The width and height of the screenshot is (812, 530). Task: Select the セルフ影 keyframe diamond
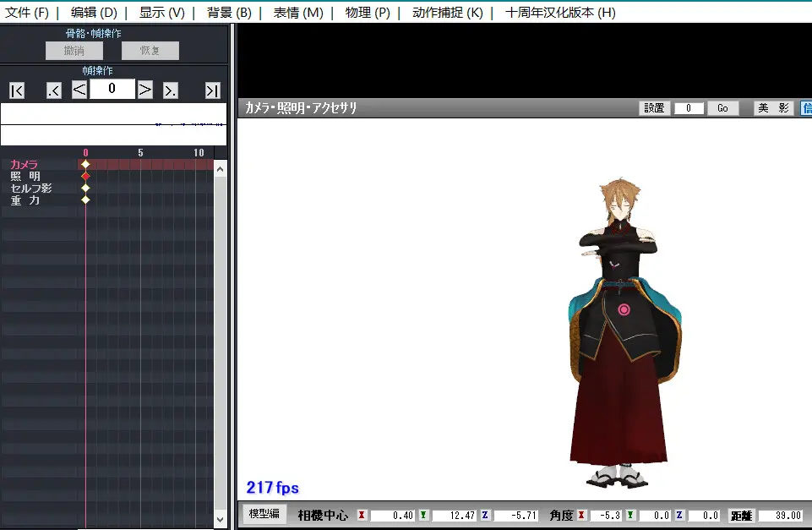[x=85, y=188]
